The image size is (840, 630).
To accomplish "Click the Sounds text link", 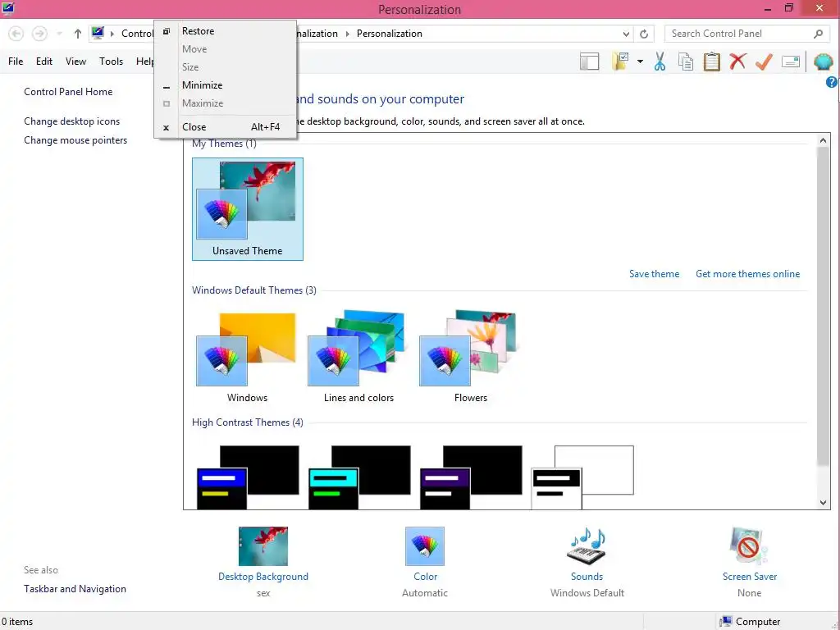I will [x=587, y=577].
